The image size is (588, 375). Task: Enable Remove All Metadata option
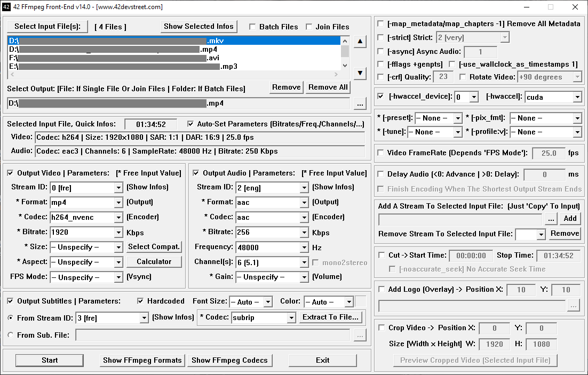coord(380,24)
